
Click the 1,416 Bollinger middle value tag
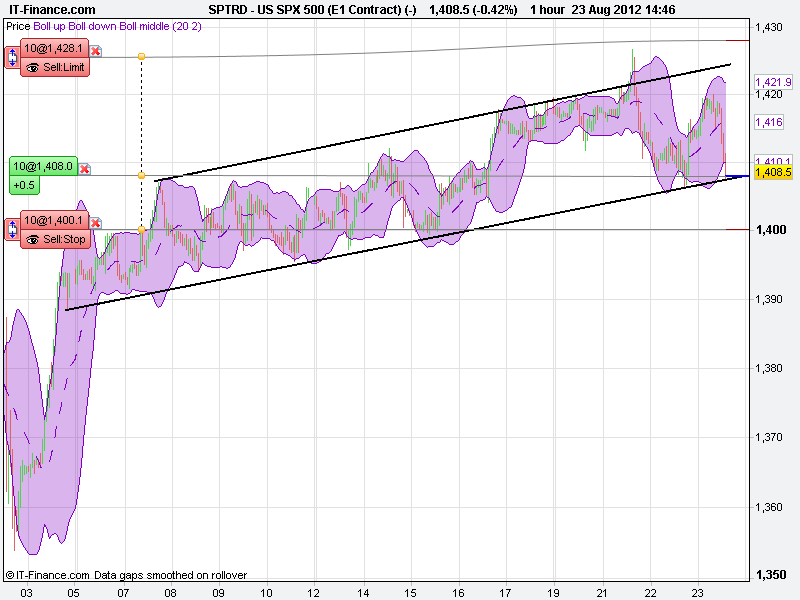coord(769,122)
